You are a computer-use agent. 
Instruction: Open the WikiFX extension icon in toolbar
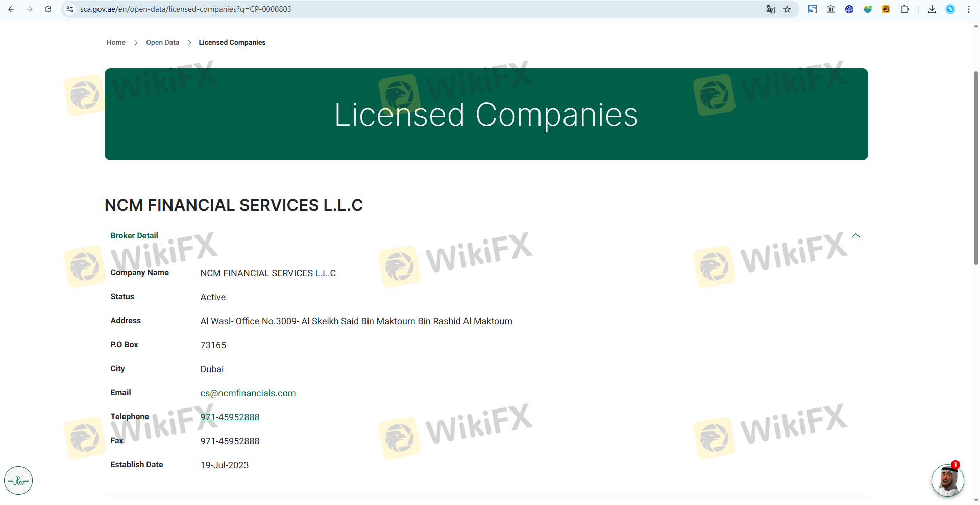pyautogui.click(x=886, y=9)
